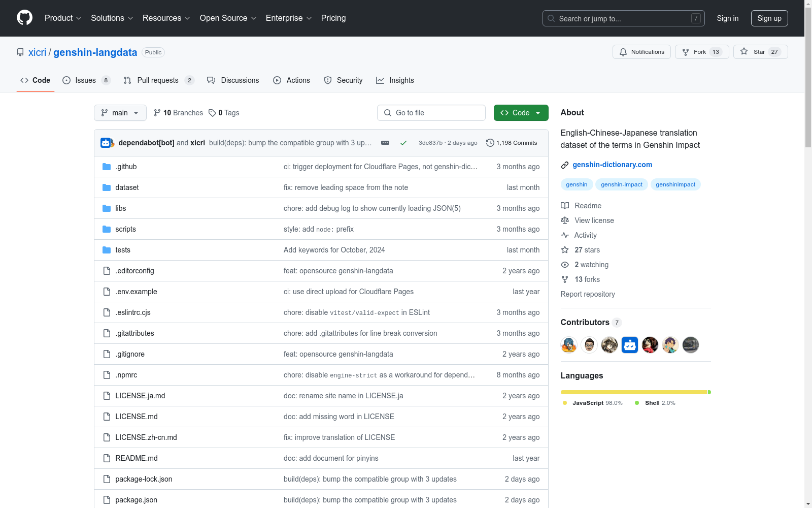
Task: Click the repository book icon beside xicri
Action: (20, 52)
